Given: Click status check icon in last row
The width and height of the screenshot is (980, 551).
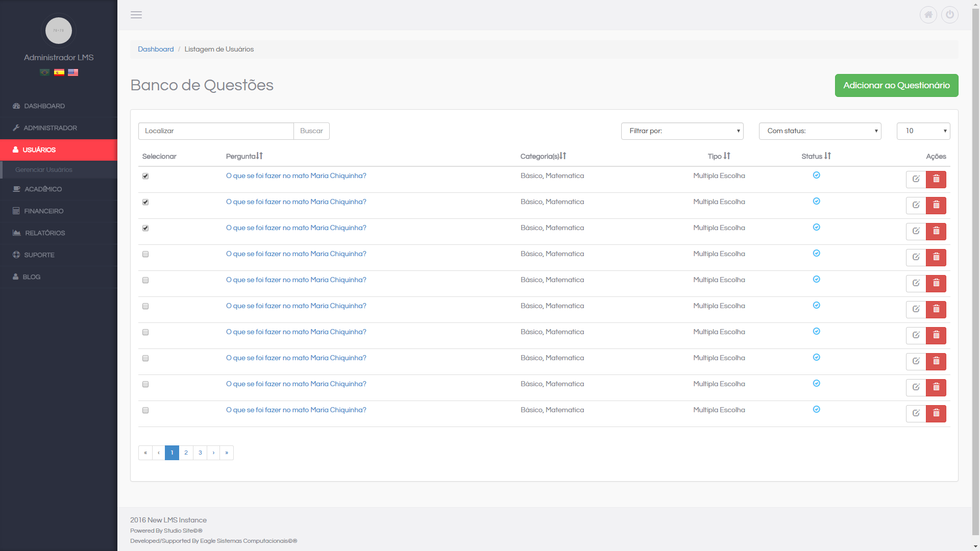Looking at the screenshot, I should click(x=817, y=410).
